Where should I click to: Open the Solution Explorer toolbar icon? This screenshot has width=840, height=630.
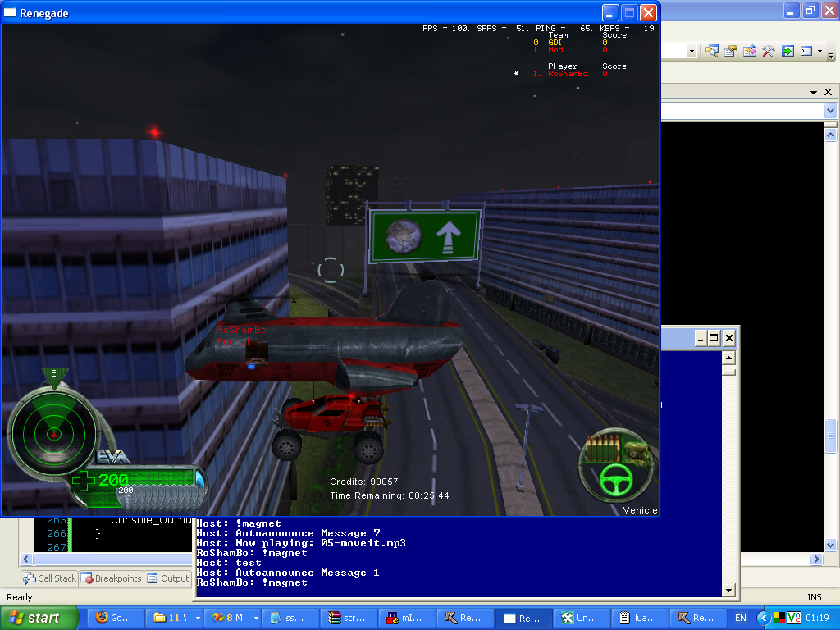[711, 51]
